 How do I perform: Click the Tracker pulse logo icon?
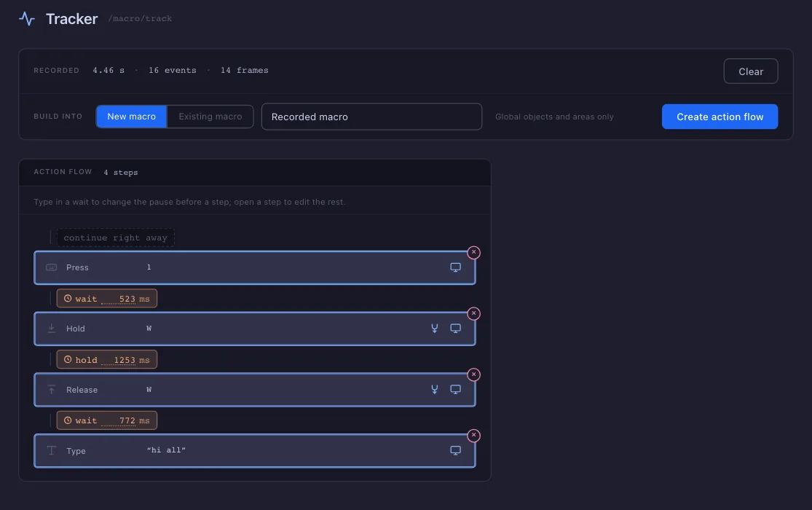pos(27,19)
